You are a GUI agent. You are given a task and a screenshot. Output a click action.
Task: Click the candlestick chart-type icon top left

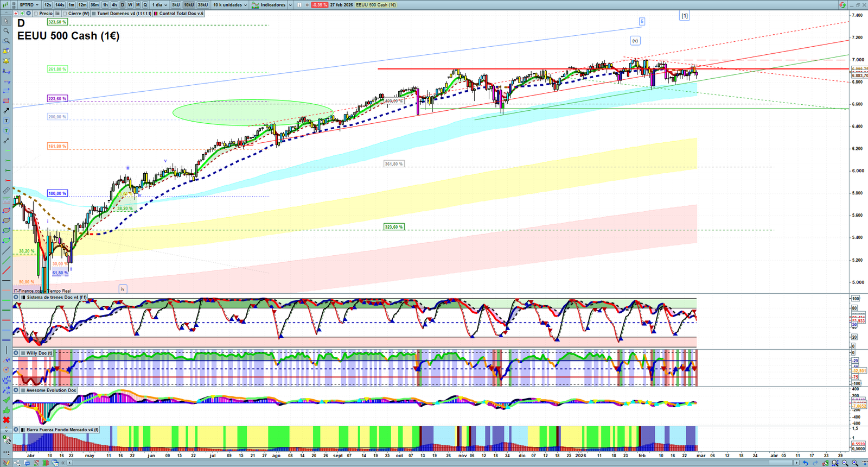point(7,5)
